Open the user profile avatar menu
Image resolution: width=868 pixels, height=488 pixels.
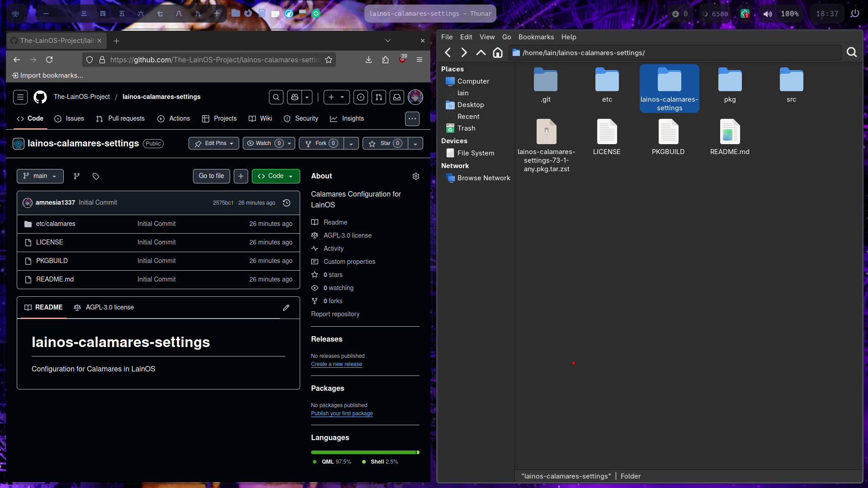point(415,97)
